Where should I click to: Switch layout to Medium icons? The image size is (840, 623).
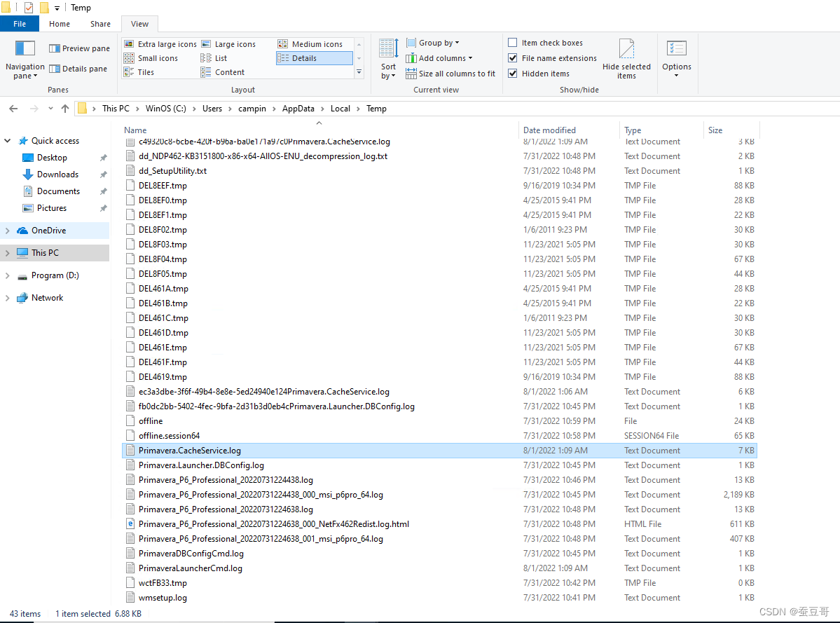(311, 44)
